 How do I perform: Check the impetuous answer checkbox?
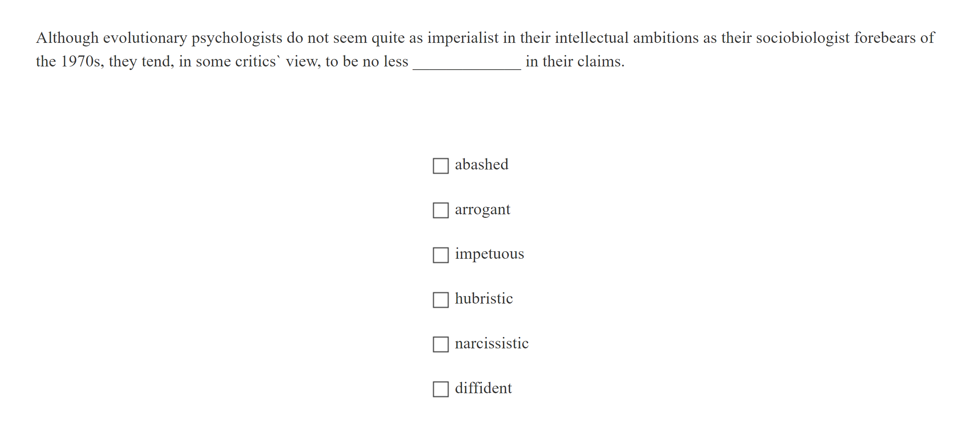(440, 256)
